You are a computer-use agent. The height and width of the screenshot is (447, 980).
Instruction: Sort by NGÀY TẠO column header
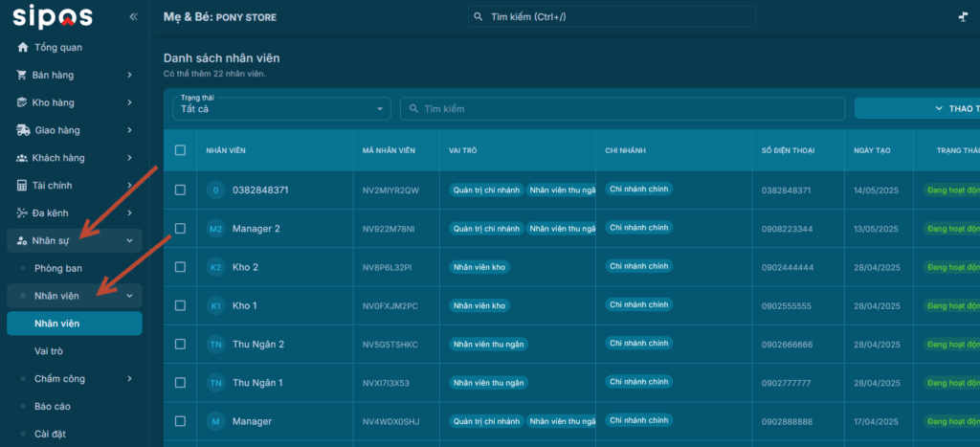(872, 150)
